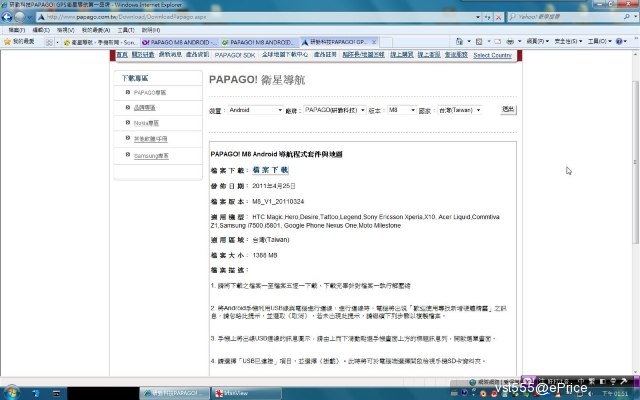This screenshot has height=400, width=640.
Task: Open the 網頁(P) command bar menu
Action: pos(537,41)
